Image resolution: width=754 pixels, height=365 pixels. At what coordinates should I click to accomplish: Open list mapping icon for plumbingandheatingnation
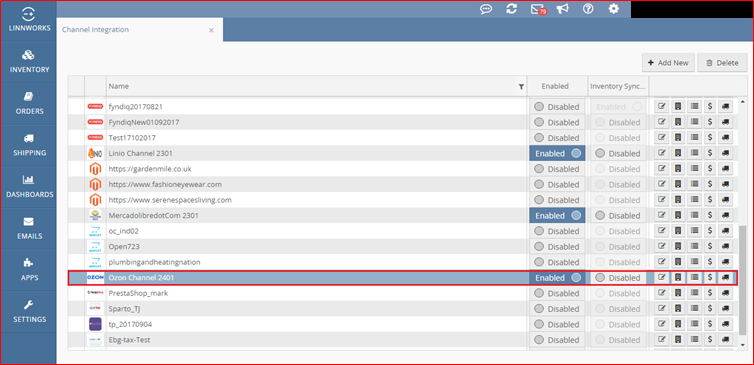click(694, 262)
